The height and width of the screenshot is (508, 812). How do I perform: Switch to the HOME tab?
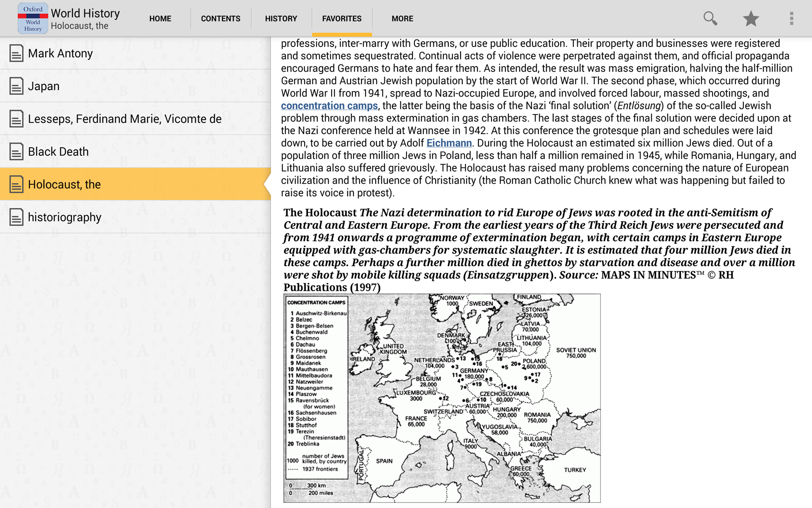tap(160, 18)
